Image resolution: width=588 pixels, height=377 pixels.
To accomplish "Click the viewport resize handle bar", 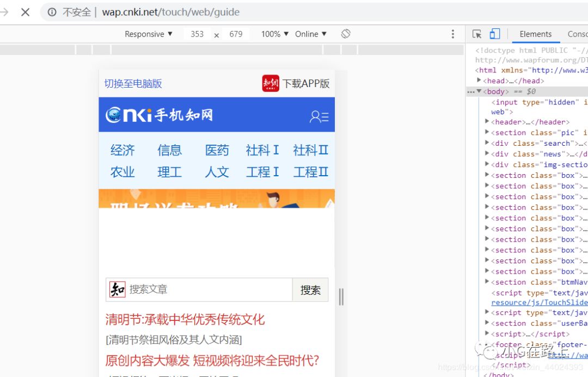I will tap(341, 297).
